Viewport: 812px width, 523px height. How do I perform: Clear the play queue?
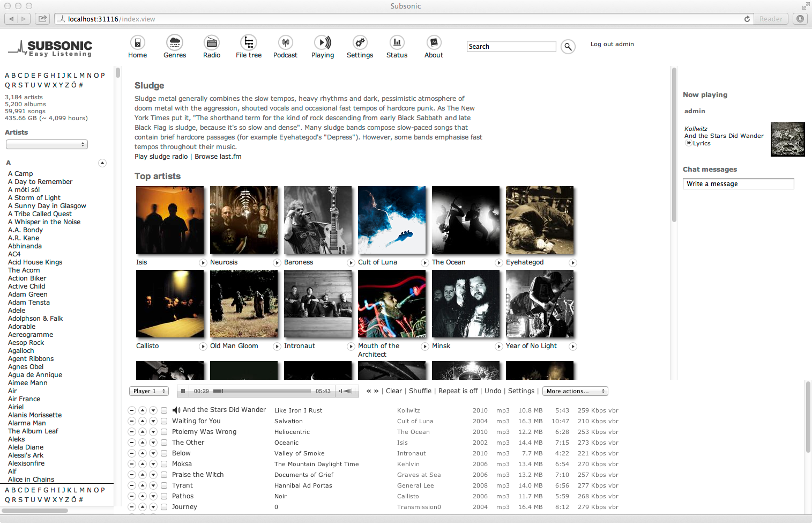click(394, 391)
